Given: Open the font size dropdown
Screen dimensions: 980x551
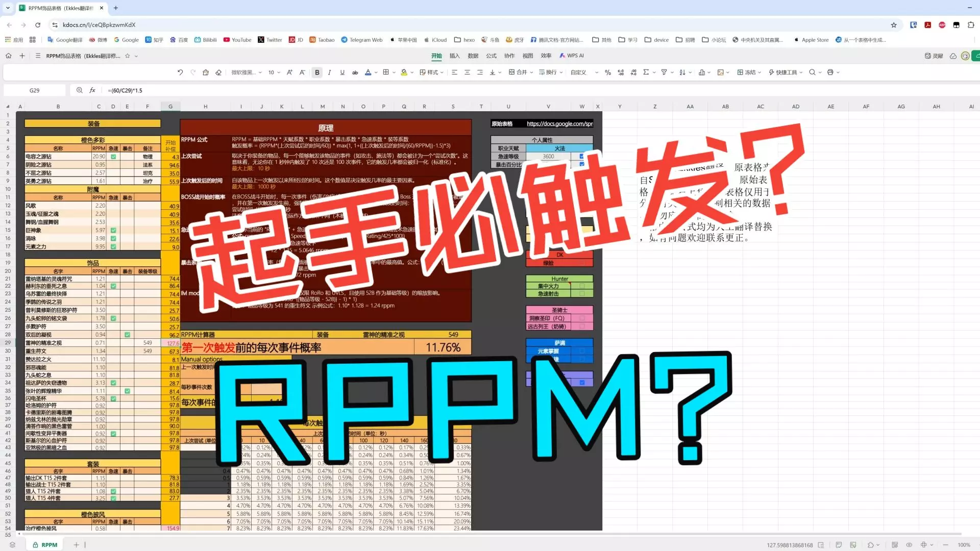Looking at the screenshot, I should point(275,72).
